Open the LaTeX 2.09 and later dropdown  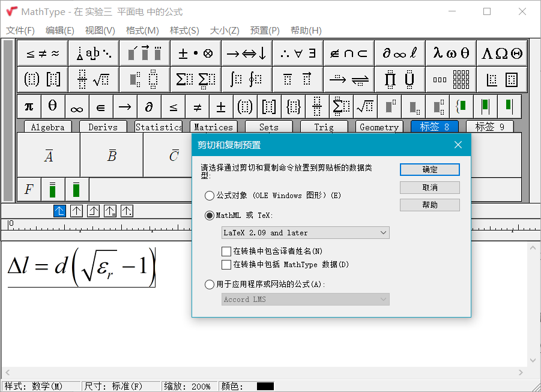coord(305,232)
